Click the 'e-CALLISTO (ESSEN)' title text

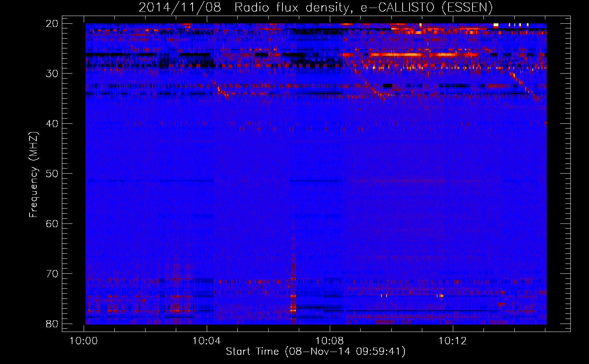427,8
